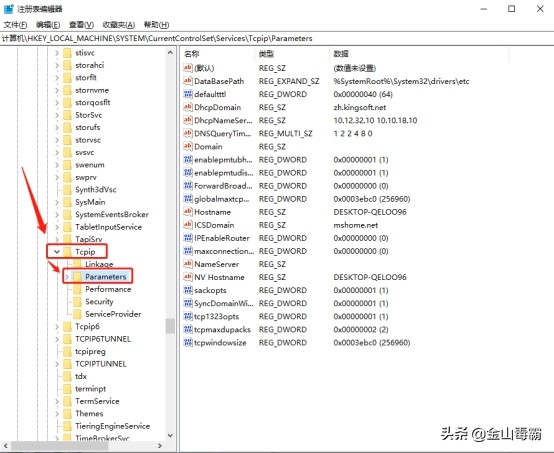Click the tcp1323opts DWORD icon
The height and width of the screenshot is (453, 554).
pos(188,317)
